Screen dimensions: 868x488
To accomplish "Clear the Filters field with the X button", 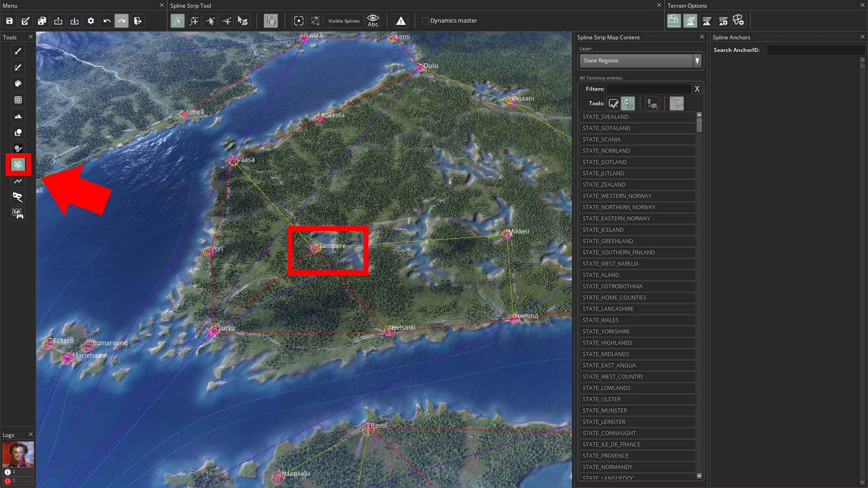I will click(697, 89).
